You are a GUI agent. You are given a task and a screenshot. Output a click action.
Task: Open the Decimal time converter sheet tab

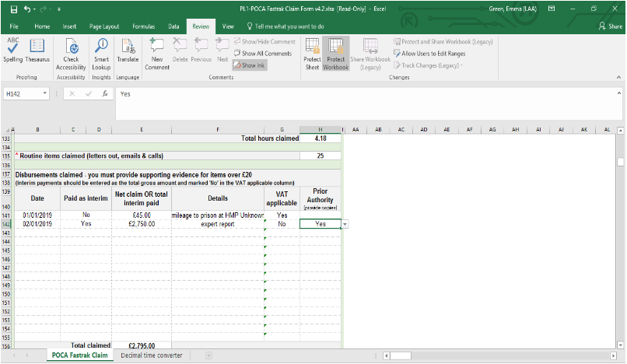coord(151,355)
